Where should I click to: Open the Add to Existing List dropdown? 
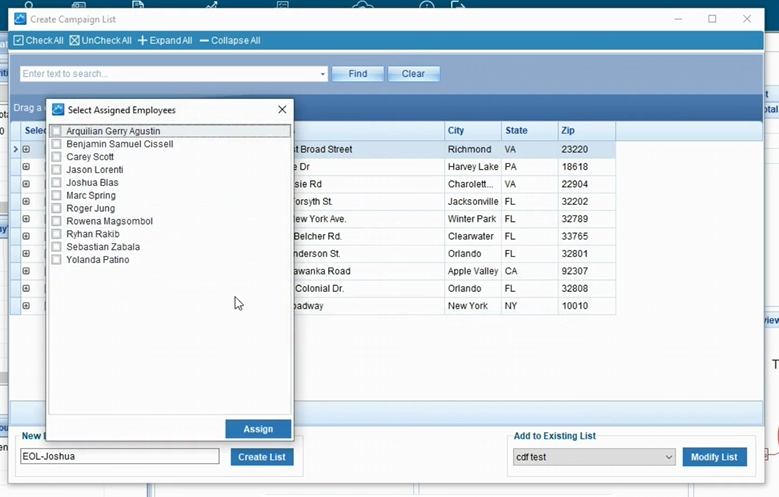pyautogui.click(x=668, y=457)
